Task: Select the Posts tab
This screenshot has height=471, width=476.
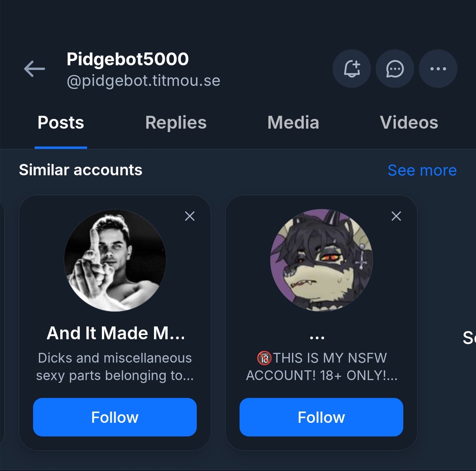Action: 61,123
